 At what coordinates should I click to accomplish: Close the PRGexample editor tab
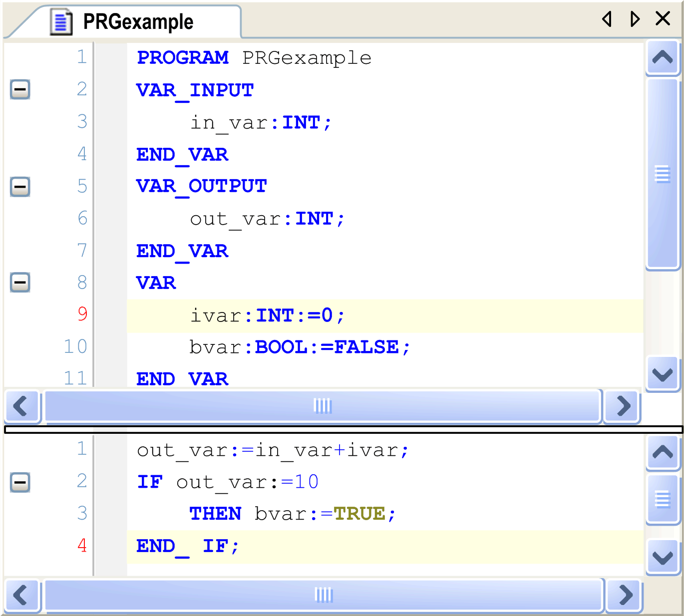[x=663, y=18]
